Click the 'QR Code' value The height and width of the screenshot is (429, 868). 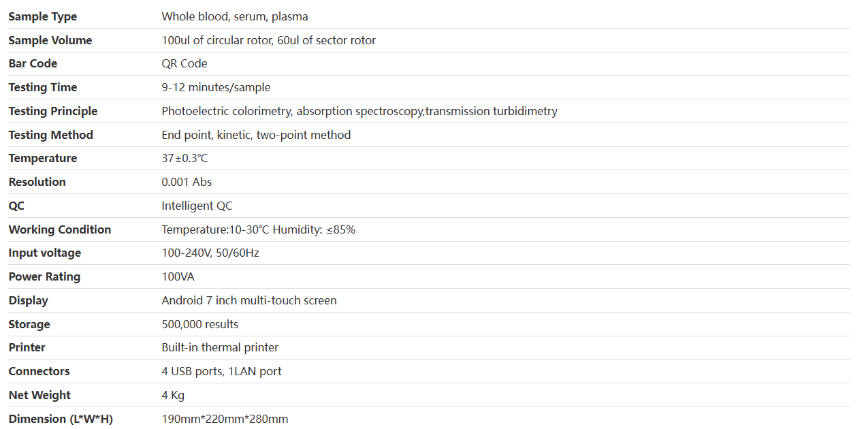pyautogui.click(x=184, y=63)
